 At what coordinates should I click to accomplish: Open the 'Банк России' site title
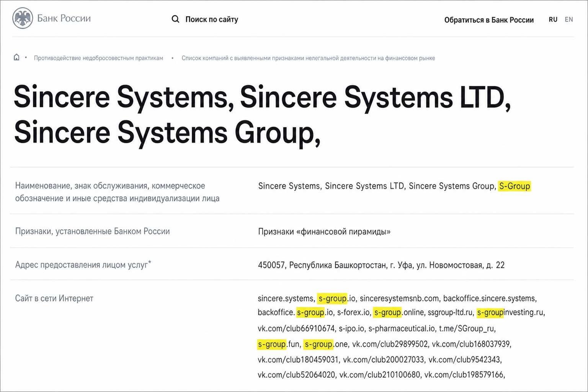click(x=64, y=18)
